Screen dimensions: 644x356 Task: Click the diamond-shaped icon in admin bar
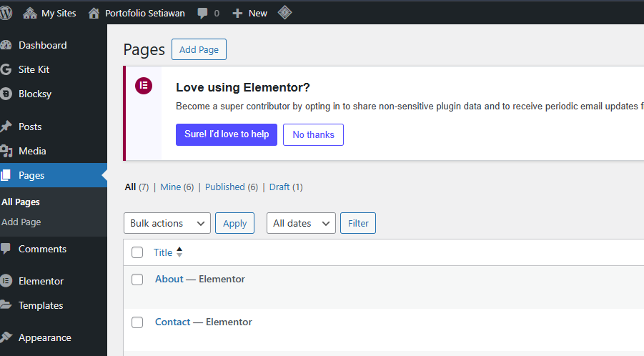[284, 12]
